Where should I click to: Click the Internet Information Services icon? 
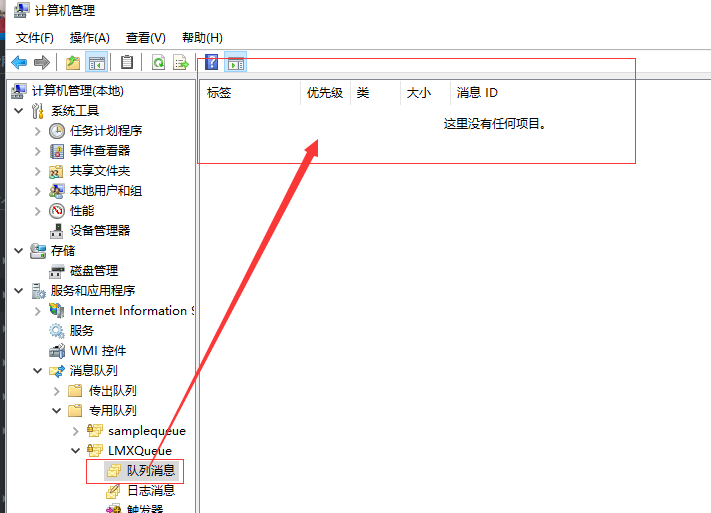[57, 311]
